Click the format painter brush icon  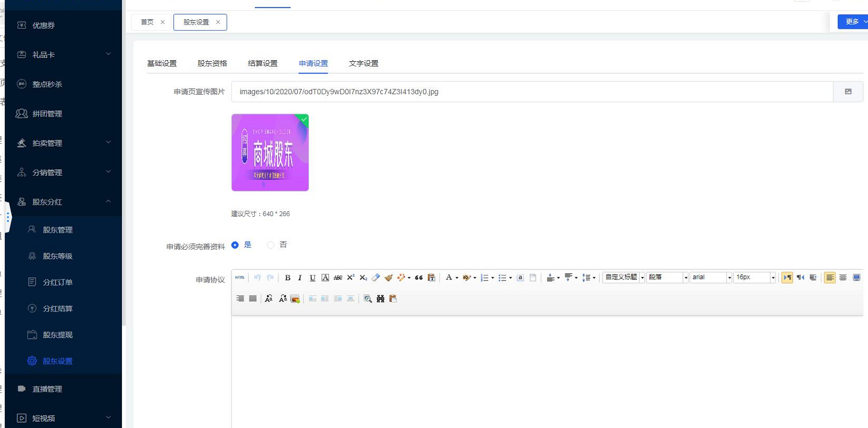[x=389, y=277]
